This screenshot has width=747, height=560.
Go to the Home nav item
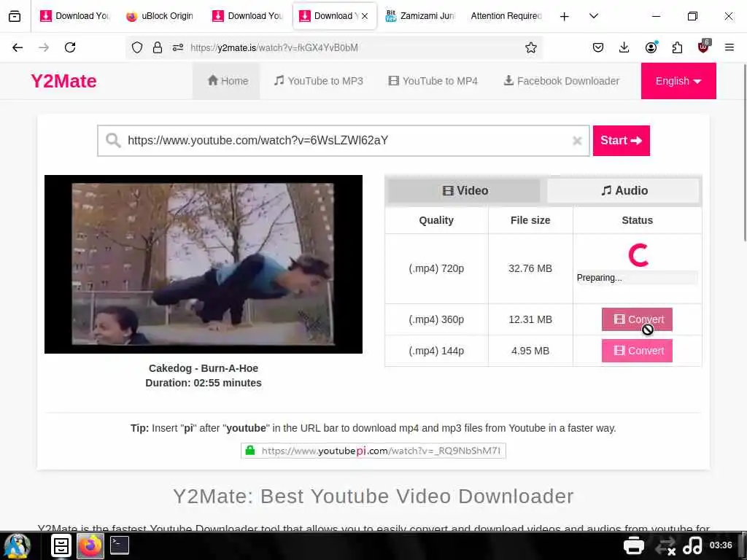tap(228, 81)
